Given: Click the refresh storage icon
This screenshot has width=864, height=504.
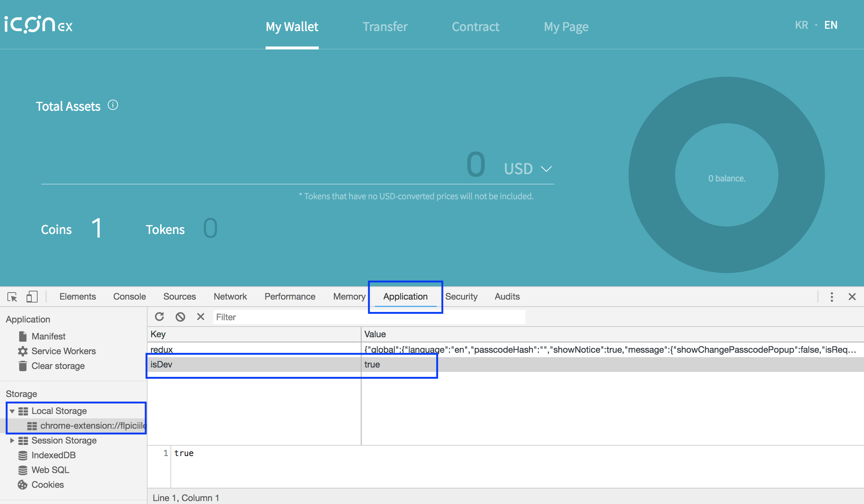Looking at the screenshot, I should point(159,317).
